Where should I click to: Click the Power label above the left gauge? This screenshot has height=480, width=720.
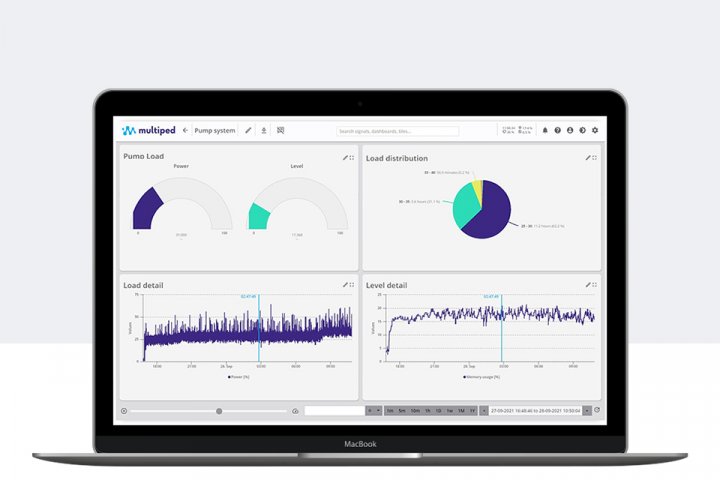pos(181,166)
